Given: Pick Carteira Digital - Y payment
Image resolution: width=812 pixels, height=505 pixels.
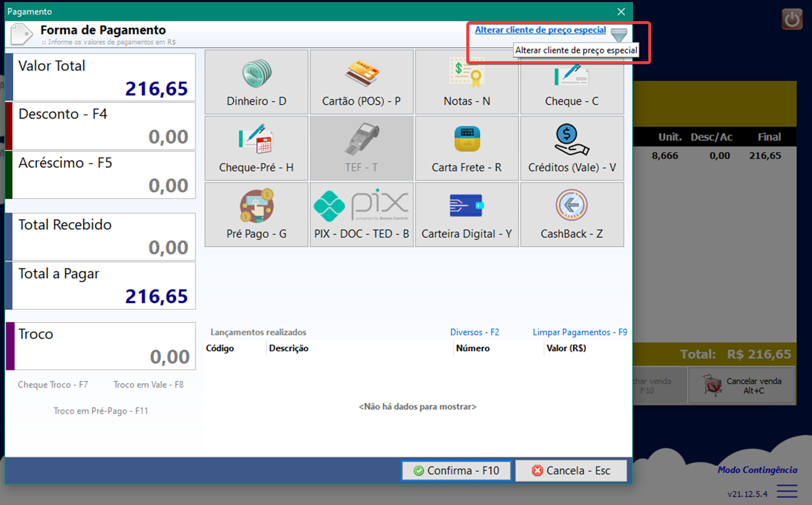Looking at the screenshot, I should tap(466, 215).
